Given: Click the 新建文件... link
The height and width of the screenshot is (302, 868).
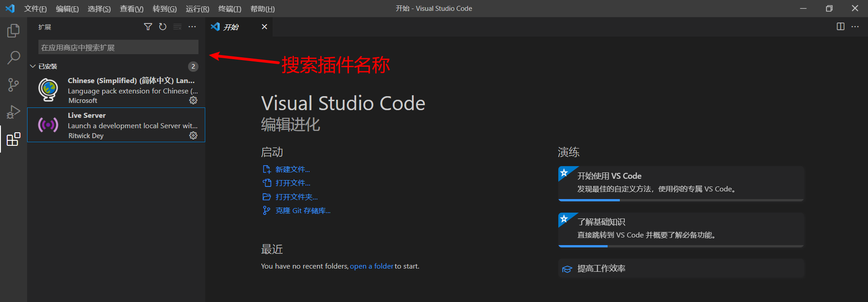Looking at the screenshot, I should click(x=292, y=169).
